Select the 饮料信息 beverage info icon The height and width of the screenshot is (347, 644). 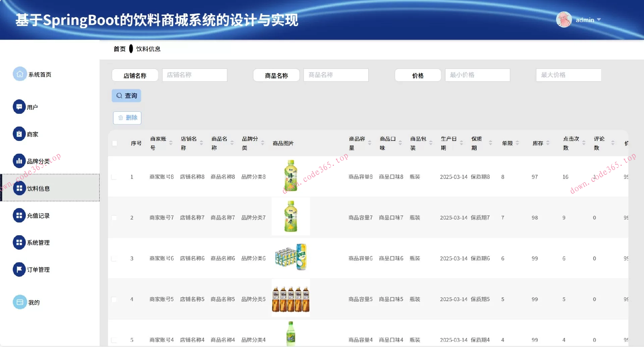(x=19, y=188)
